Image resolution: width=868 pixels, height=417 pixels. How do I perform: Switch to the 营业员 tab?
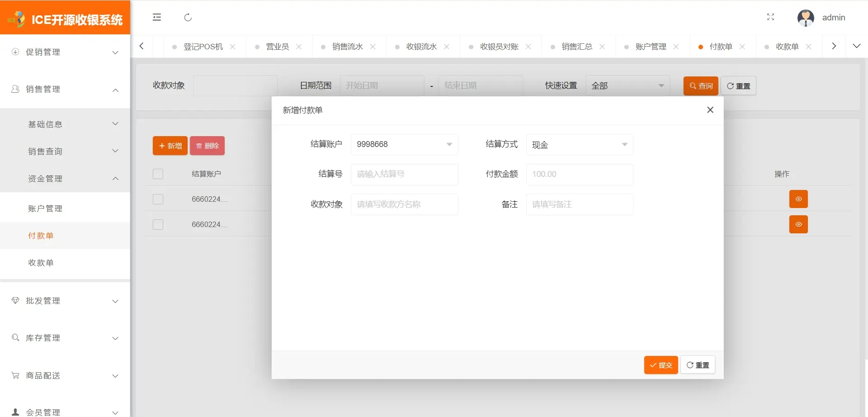click(277, 47)
